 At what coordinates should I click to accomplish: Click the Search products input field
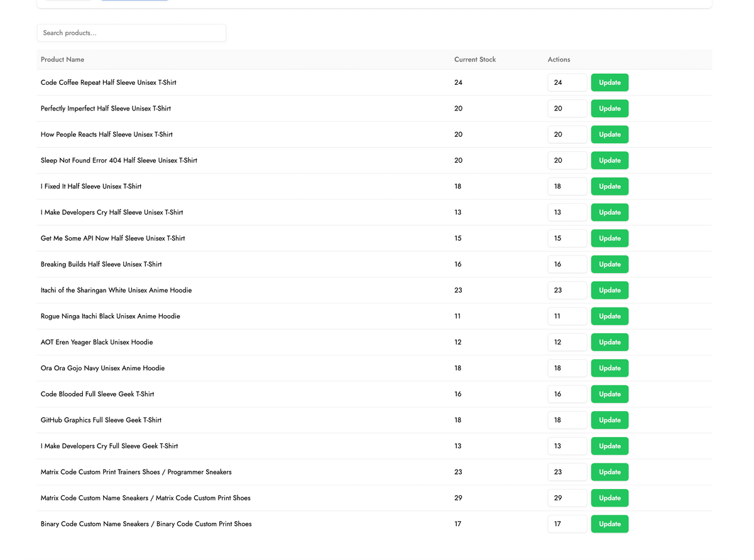tap(131, 33)
